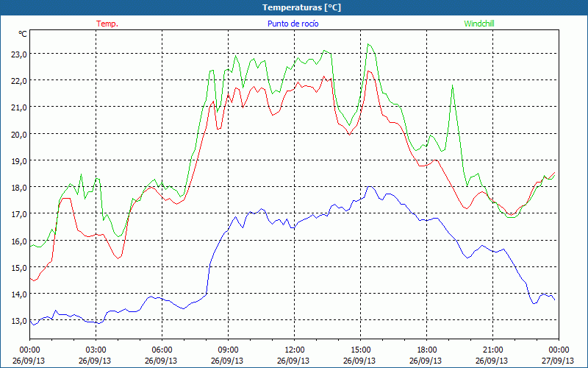Viewport: 588px width, 368px height.
Task: Click the blue dew point peak near 15:00
Action: coord(370,186)
